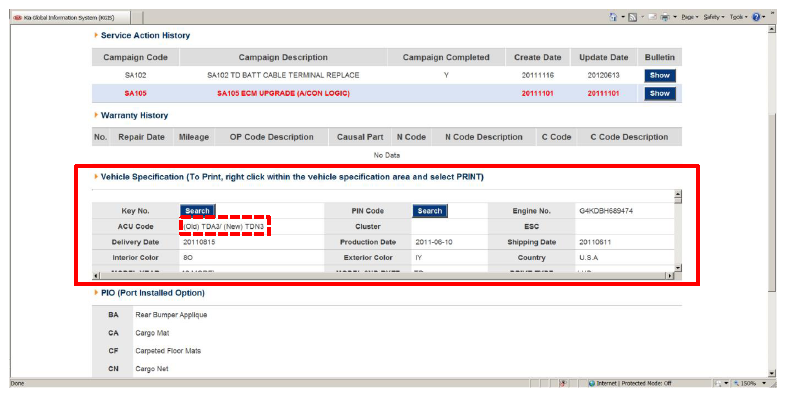Click the Mileage column header
The image size is (786, 397).
point(194,137)
